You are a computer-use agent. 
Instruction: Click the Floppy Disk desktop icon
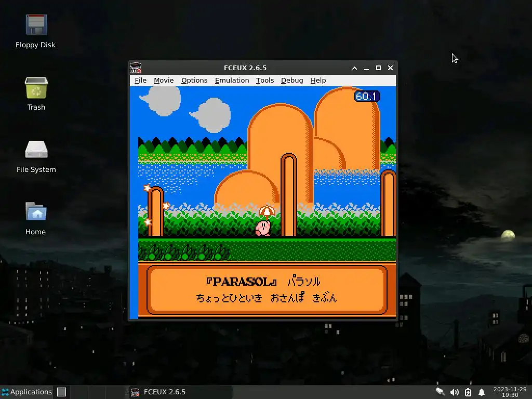(x=36, y=31)
